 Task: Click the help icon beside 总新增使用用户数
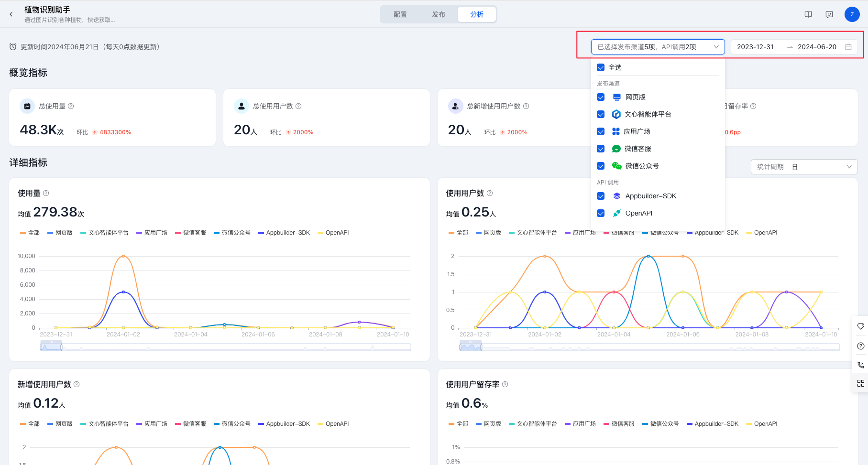526,106
